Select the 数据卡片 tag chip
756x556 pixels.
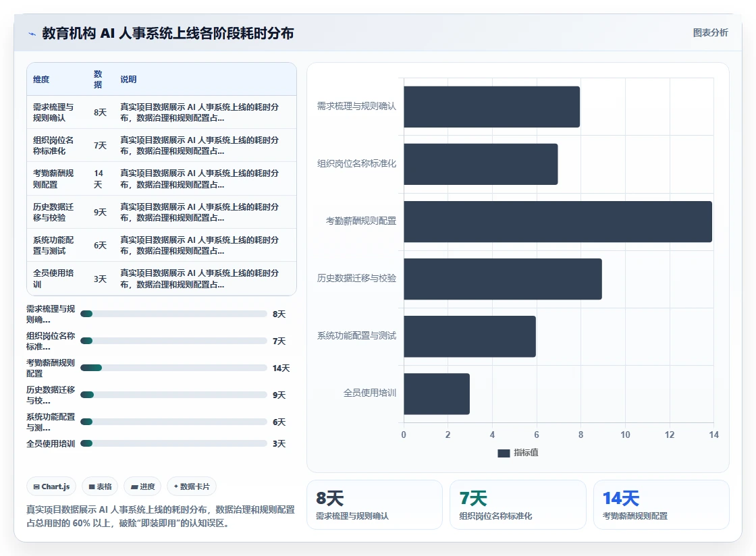click(x=192, y=486)
